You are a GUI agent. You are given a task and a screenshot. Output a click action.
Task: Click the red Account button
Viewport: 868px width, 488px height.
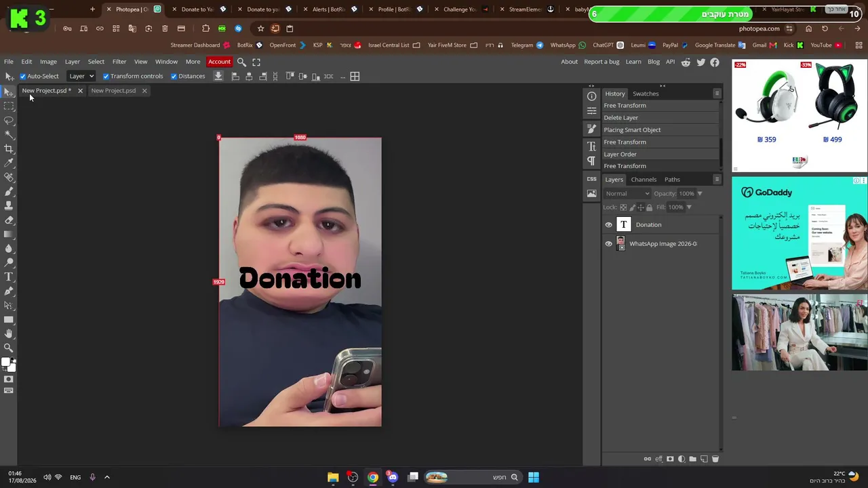tap(219, 62)
